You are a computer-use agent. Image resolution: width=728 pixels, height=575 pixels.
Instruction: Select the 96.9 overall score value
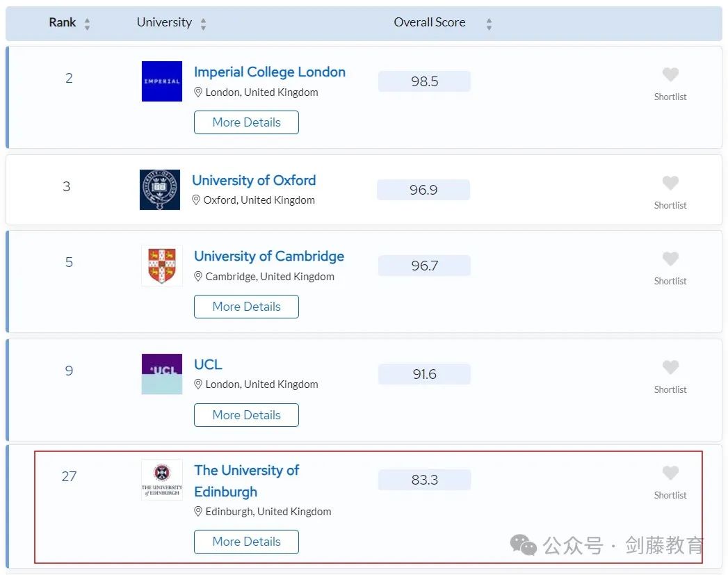(x=423, y=190)
